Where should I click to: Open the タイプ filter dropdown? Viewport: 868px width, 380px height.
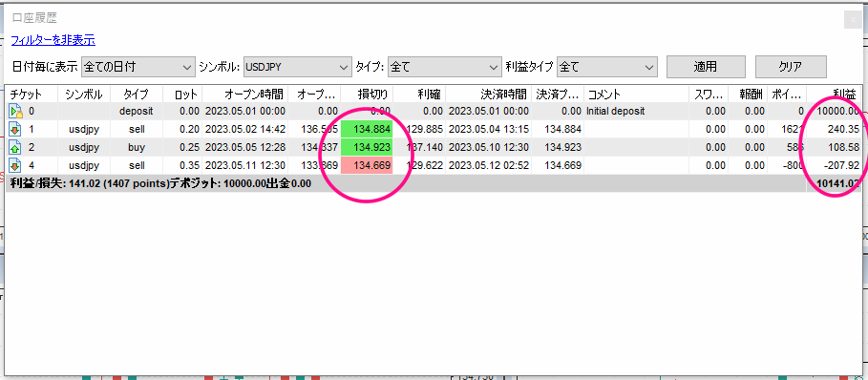[445, 67]
